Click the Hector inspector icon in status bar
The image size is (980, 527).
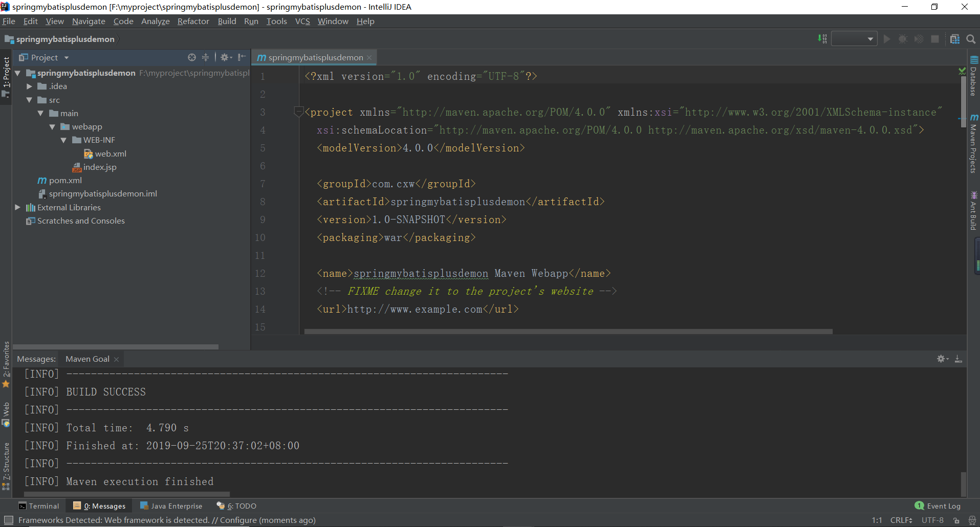tap(972, 520)
